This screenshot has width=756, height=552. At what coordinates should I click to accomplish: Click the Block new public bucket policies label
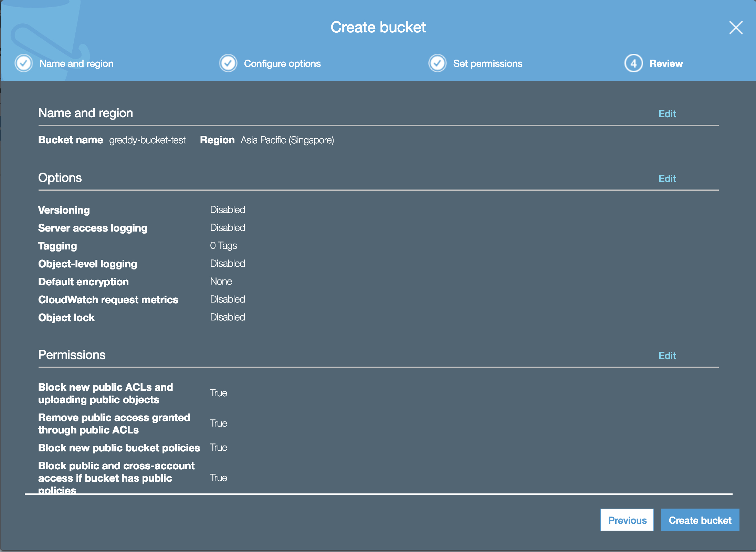119,448
